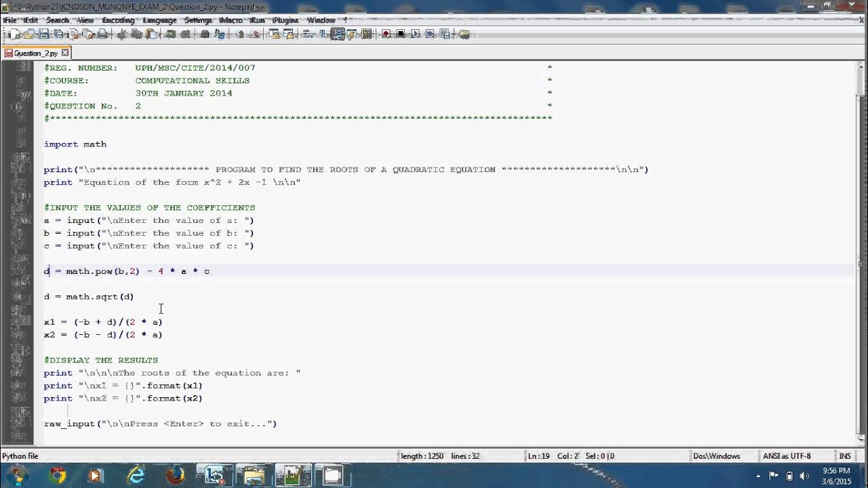The height and width of the screenshot is (488, 868).
Task: Click "Ln : 19" position in status bar
Action: point(538,456)
